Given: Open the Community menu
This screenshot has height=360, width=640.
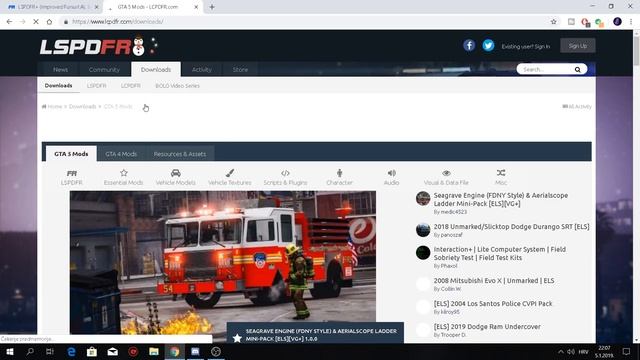Looking at the screenshot, I should click(104, 69).
